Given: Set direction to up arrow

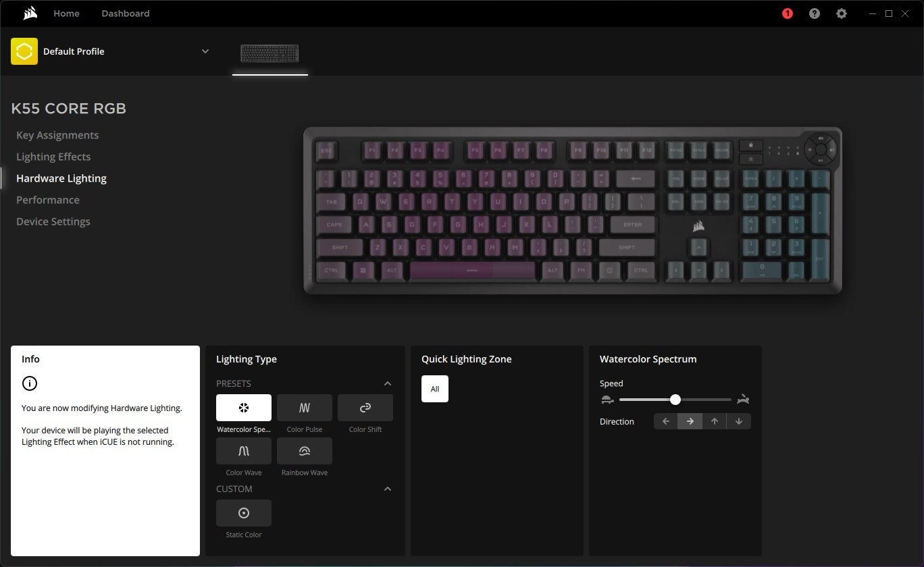Looking at the screenshot, I should [x=715, y=421].
